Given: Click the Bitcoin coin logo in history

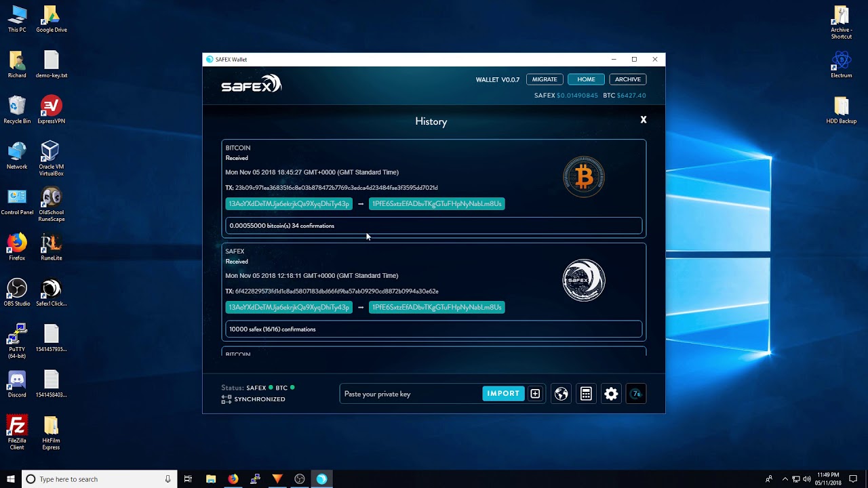Looking at the screenshot, I should click(x=584, y=177).
